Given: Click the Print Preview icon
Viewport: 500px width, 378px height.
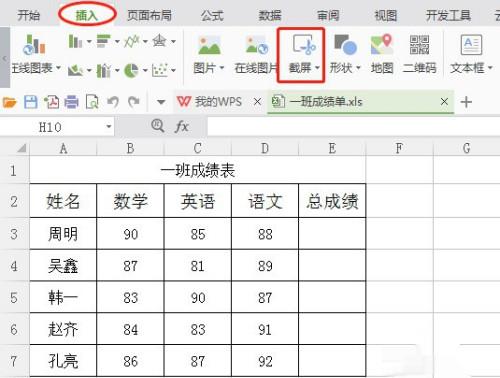Looking at the screenshot, I should coord(92,102).
